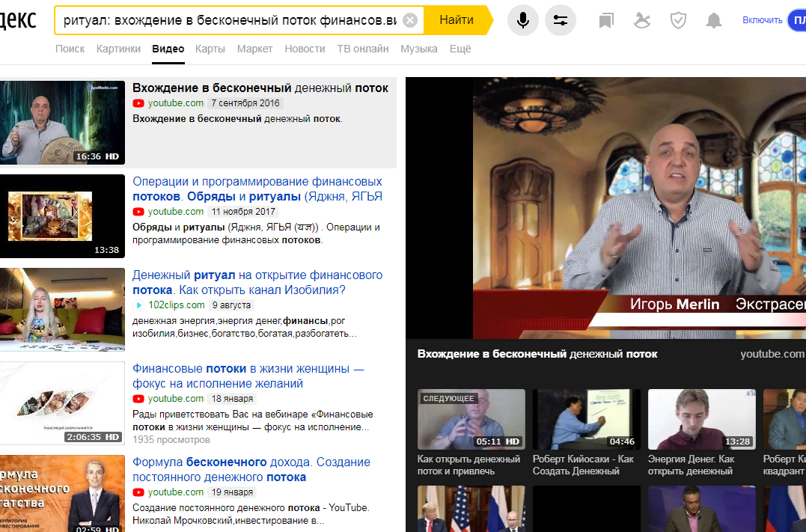
Task: Open thumbnail of Формула бесконечного богатства video
Action: 62,493
